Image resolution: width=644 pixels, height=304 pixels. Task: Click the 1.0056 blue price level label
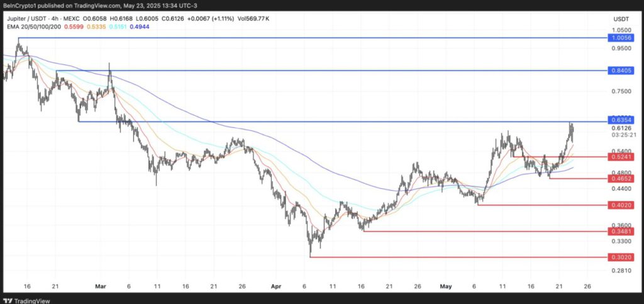tap(621, 38)
